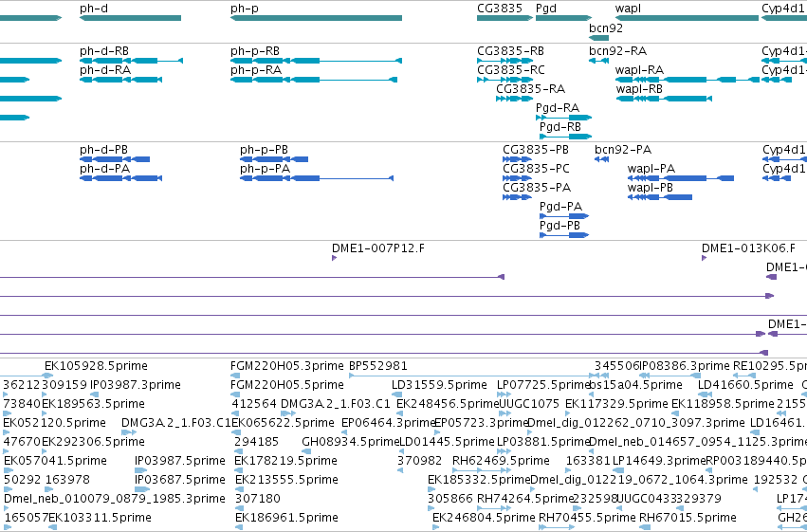Click protein wapl-PB label
Screen dimensions: 807x532
click(650, 188)
